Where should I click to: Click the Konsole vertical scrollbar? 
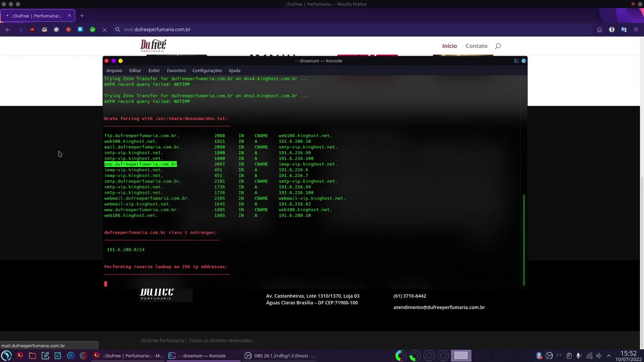pyautogui.click(x=524, y=240)
